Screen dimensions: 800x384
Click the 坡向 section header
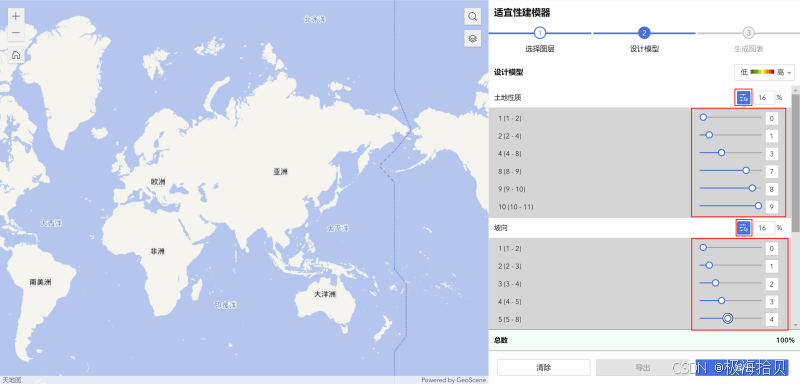tap(501, 227)
